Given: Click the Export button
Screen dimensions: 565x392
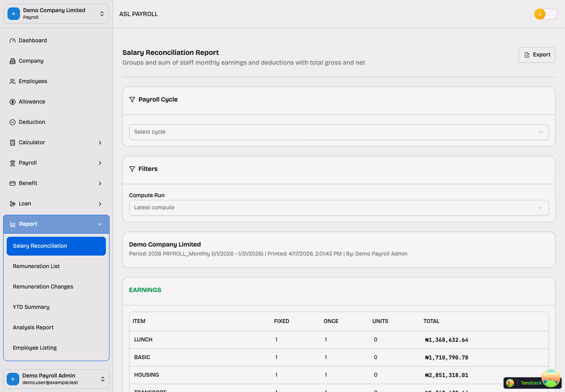Looking at the screenshot, I should click(x=537, y=54).
